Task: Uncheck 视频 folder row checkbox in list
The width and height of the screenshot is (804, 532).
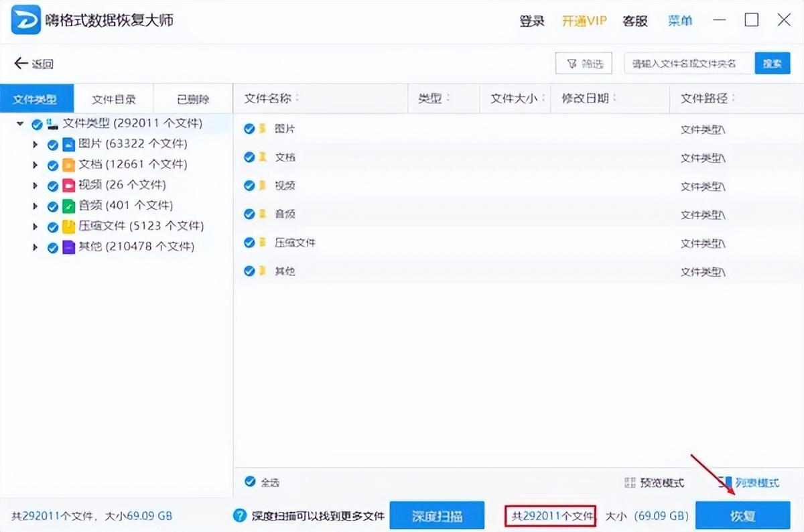Action: (249, 186)
